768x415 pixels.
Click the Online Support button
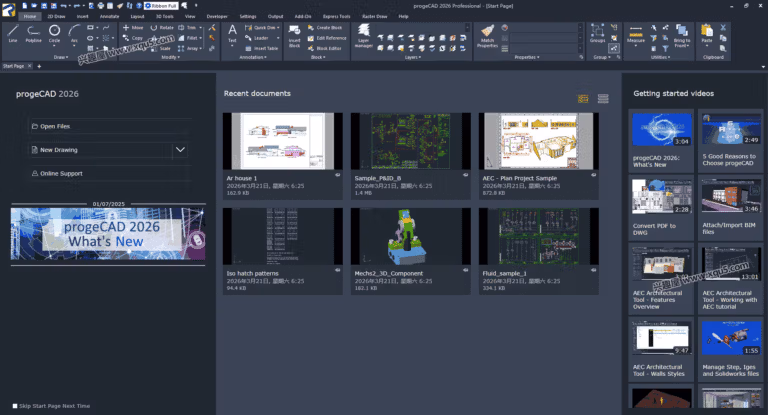(110, 173)
